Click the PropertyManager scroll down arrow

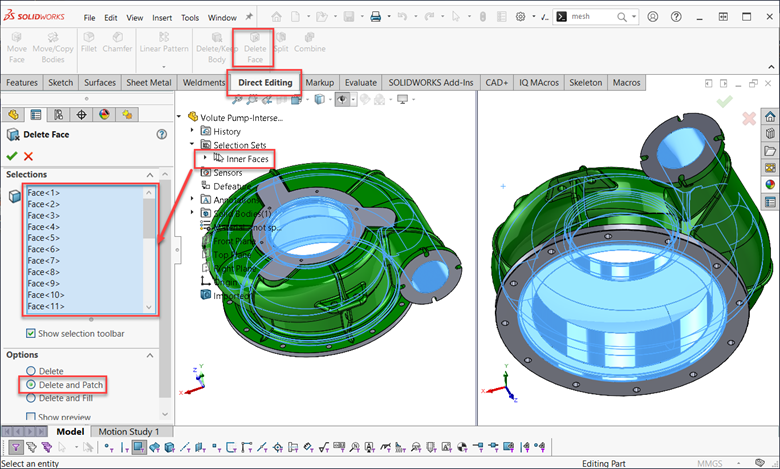coord(165,414)
